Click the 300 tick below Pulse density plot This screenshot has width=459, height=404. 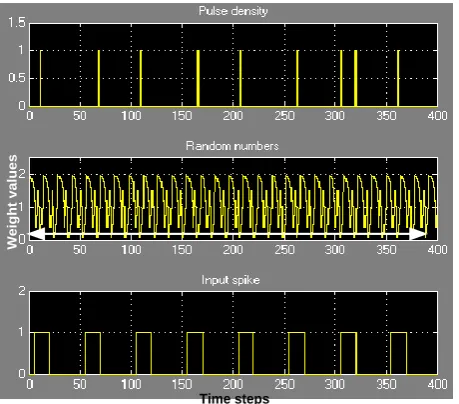point(335,116)
